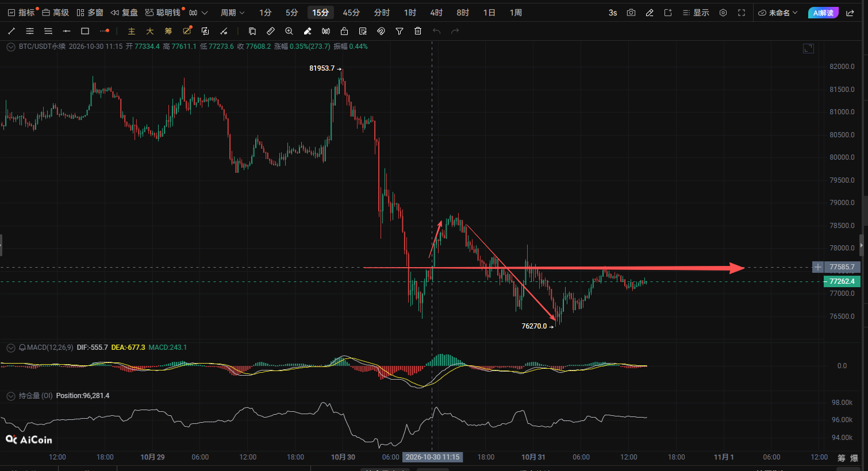Image resolution: width=868 pixels, height=471 pixels.
Task: Click the 爆 button at bottom right
Action: click(854, 458)
